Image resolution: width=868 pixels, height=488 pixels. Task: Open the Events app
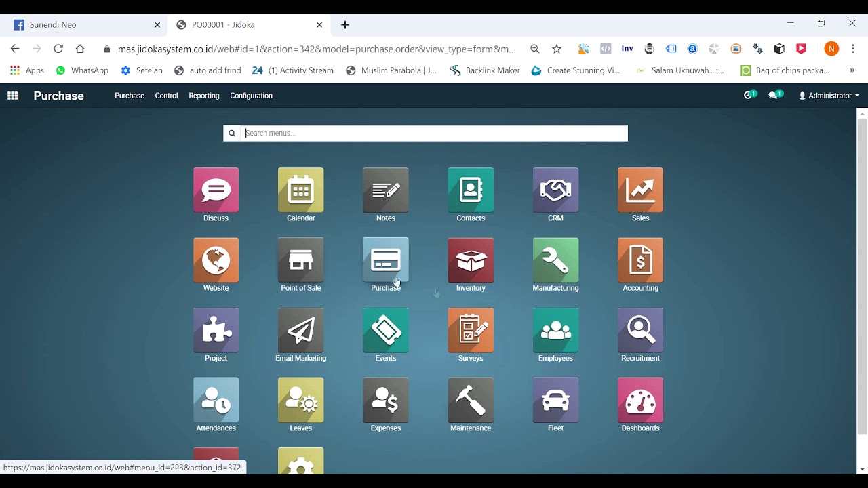(386, 331)
